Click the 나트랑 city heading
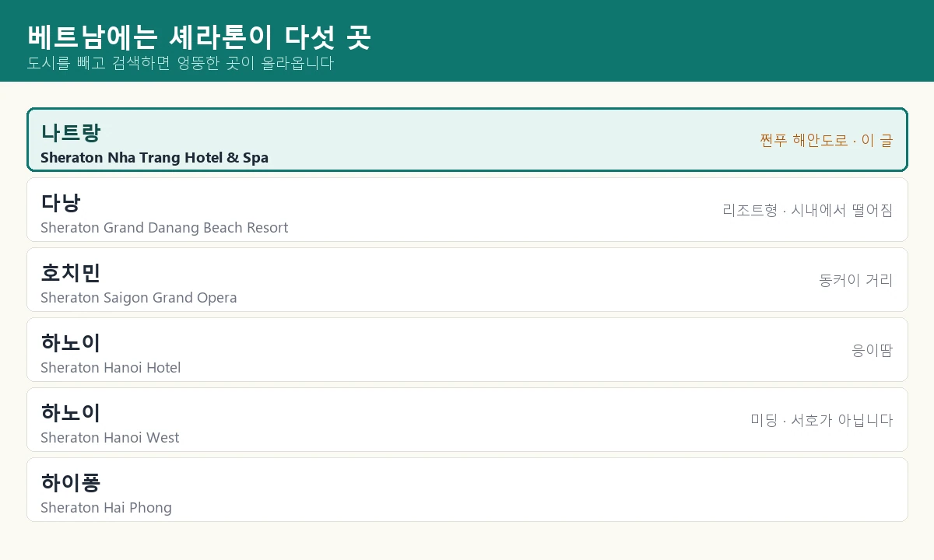 tap(71, 132)
